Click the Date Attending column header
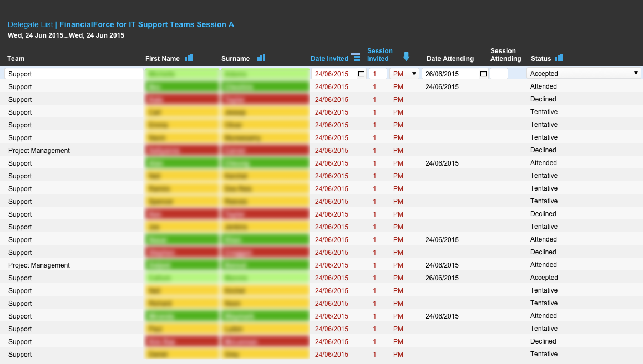 (x=450, y=59)
